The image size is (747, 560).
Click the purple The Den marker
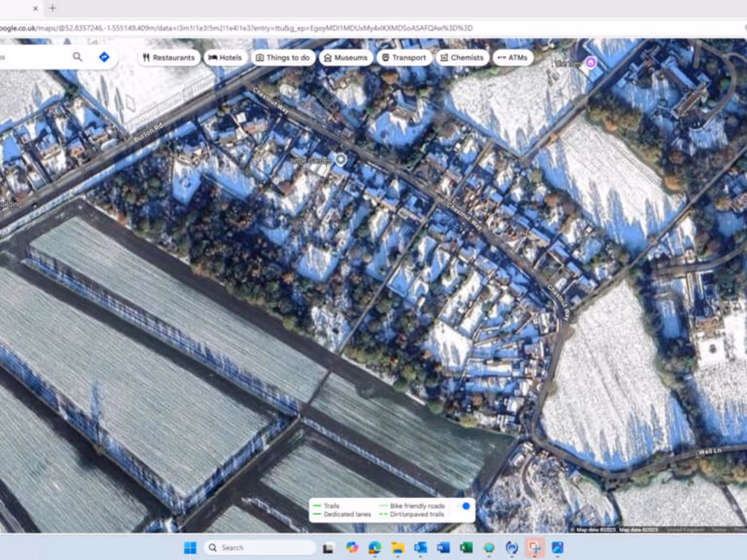[591, 63]
